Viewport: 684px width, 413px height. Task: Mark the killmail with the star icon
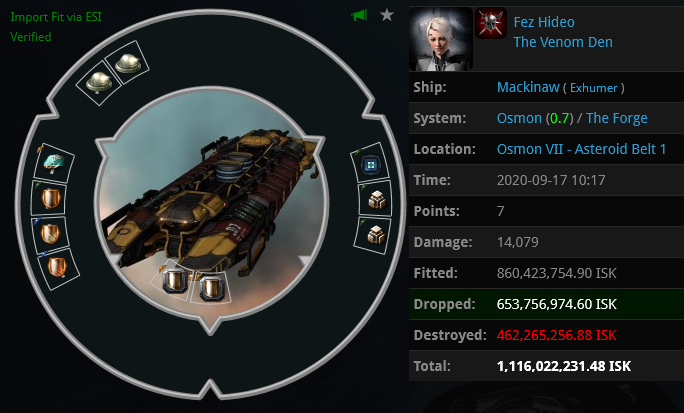pyautogui.click(x=386, y=15)
